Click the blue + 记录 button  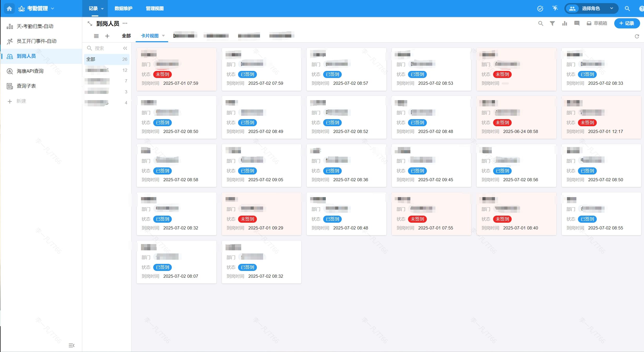point(627,23)
